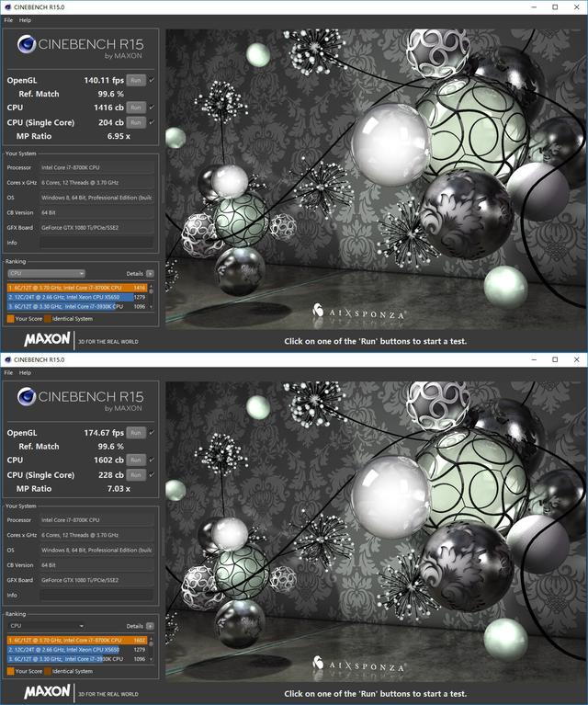Viewport: 588px width, 705px height.
Task: Run the Single Core test showing 204 cb
Action: click(136, 122)
